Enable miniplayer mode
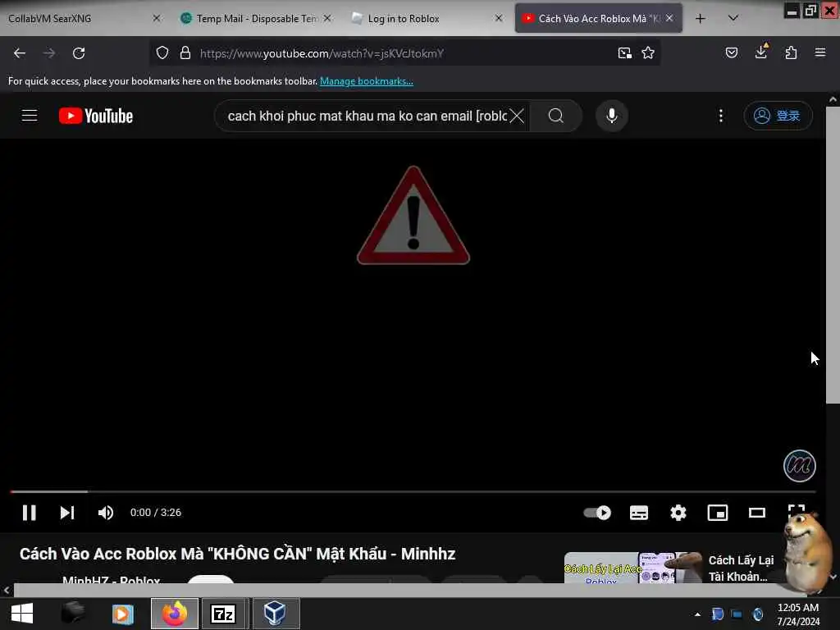 [718, 513]
